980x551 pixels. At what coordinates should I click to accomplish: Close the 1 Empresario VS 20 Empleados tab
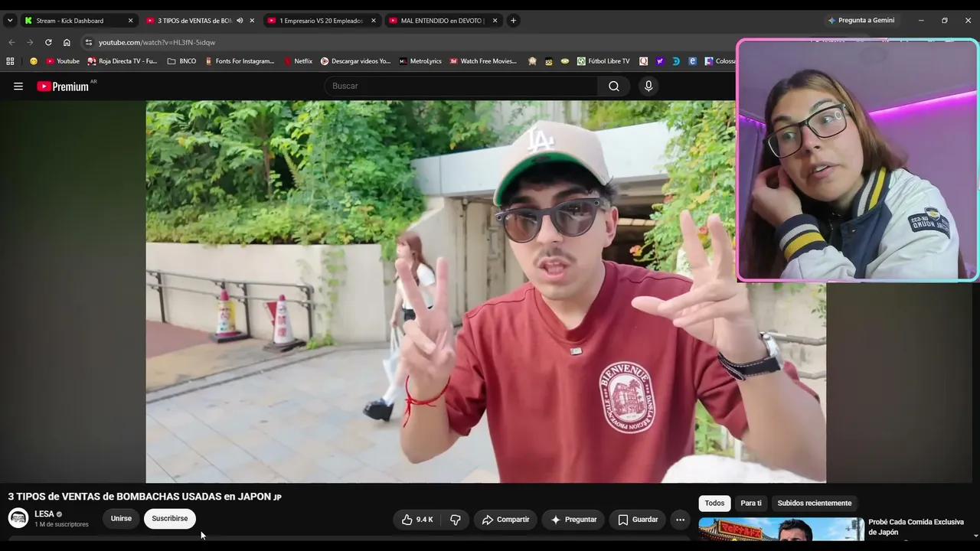[374, 21]
